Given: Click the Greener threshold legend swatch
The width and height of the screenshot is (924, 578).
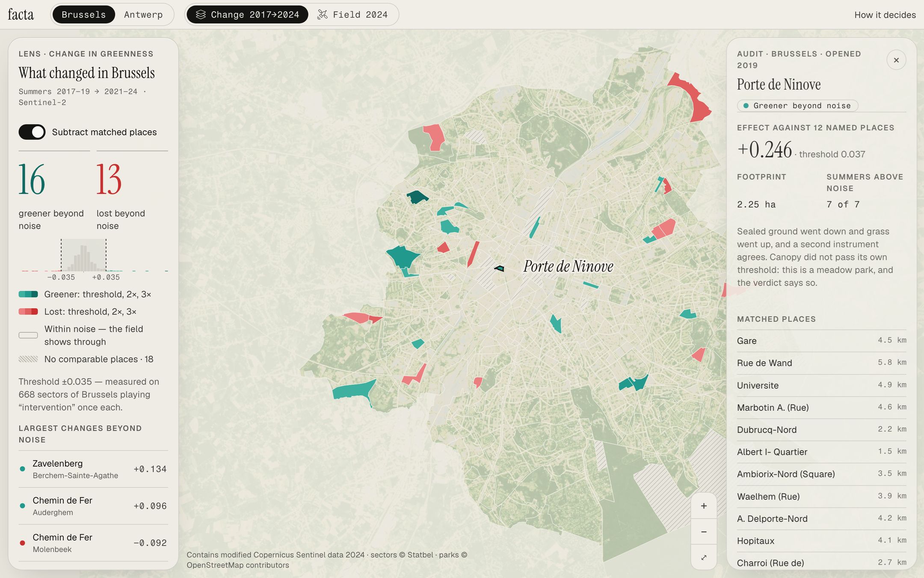Looking at the screenshot, I should click(28, 294).
